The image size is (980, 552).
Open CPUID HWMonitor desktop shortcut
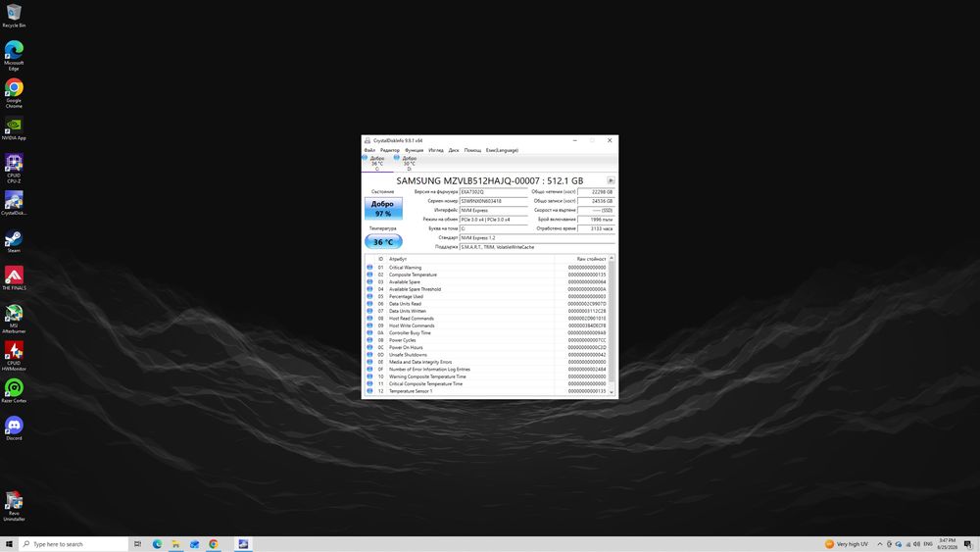(x=14, y=356)
